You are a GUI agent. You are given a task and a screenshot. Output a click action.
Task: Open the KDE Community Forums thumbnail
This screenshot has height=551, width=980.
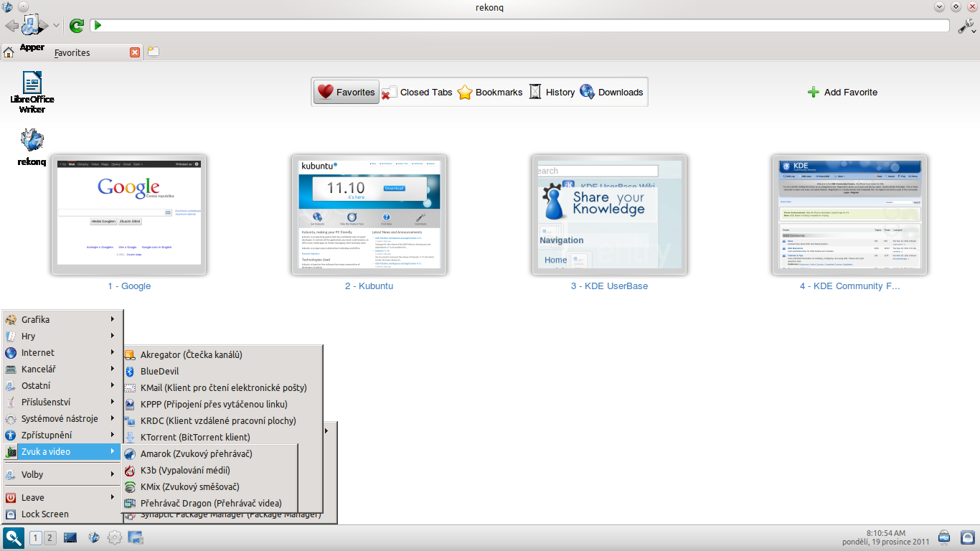point(849,215)
